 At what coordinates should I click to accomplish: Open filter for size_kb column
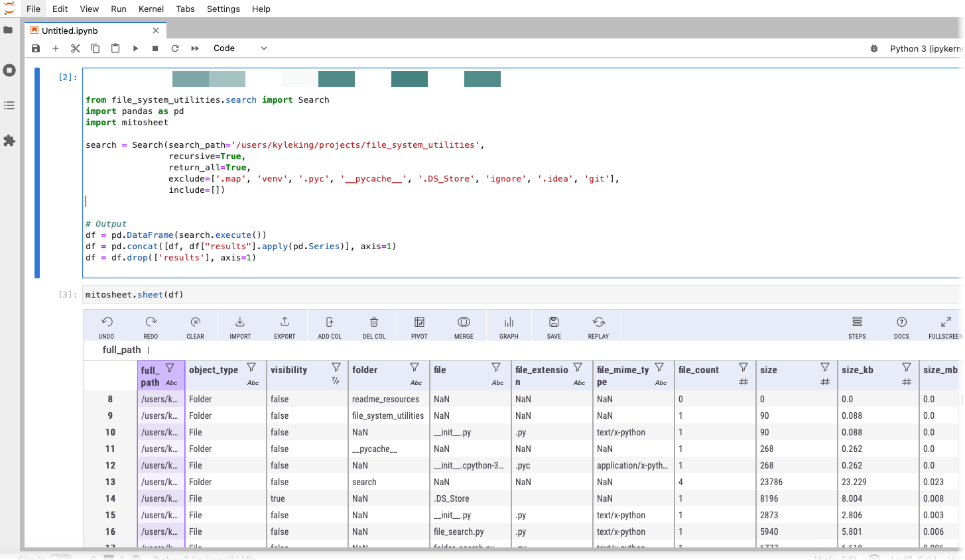coord(907,367)
